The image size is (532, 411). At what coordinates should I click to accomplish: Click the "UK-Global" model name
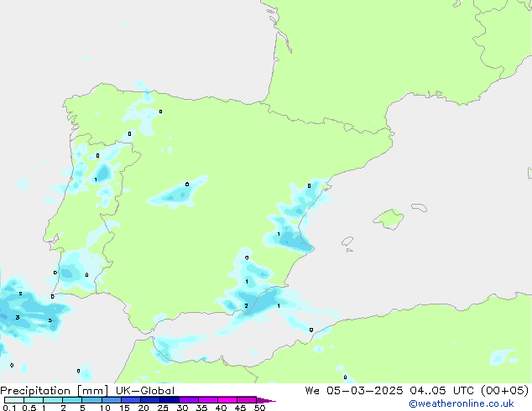(x=145, y=391)
